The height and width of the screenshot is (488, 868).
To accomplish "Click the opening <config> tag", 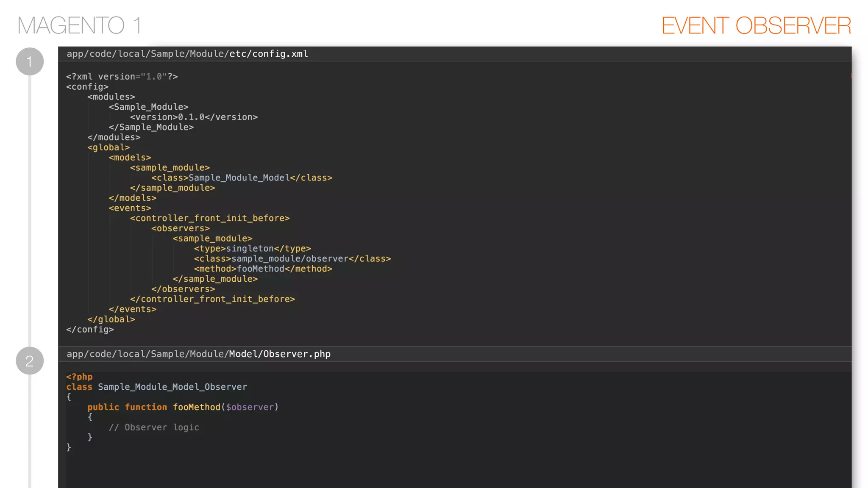I will pyautogui.click(x=87, y=87).
